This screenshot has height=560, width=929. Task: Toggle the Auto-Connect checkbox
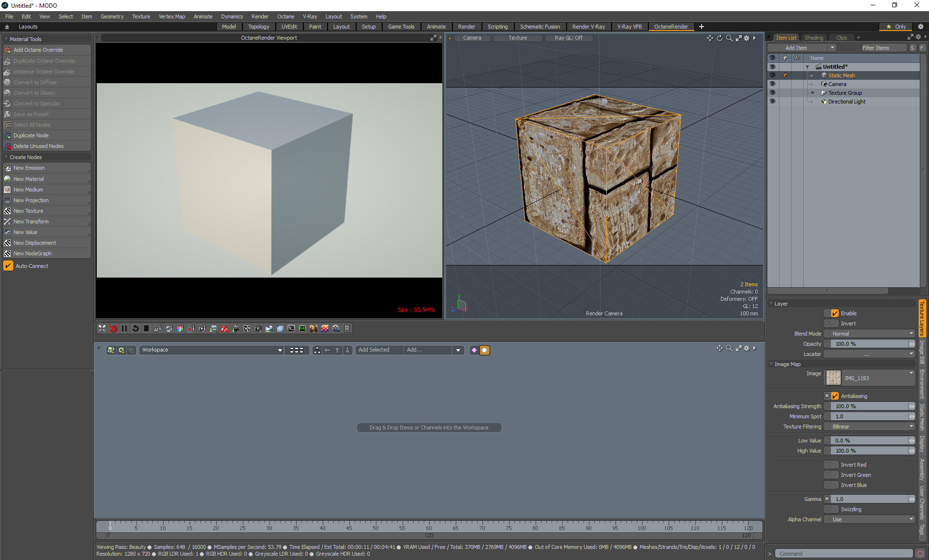pyautogui.click(x=8, y=266)
